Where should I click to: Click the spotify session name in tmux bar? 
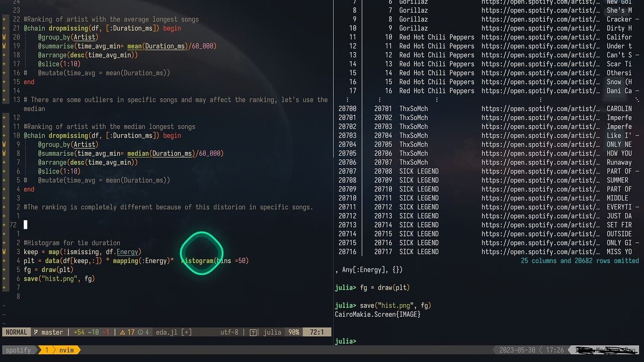[x=18, y=350]
